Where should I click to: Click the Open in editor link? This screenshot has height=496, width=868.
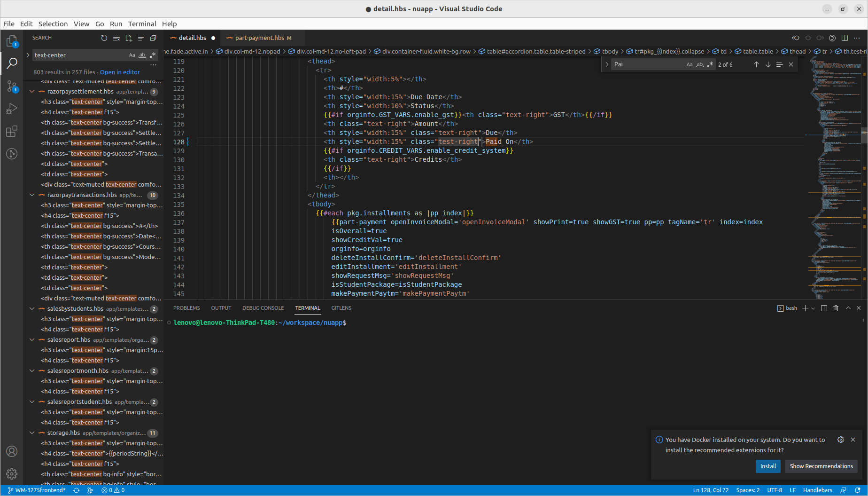tap(120, 72)
